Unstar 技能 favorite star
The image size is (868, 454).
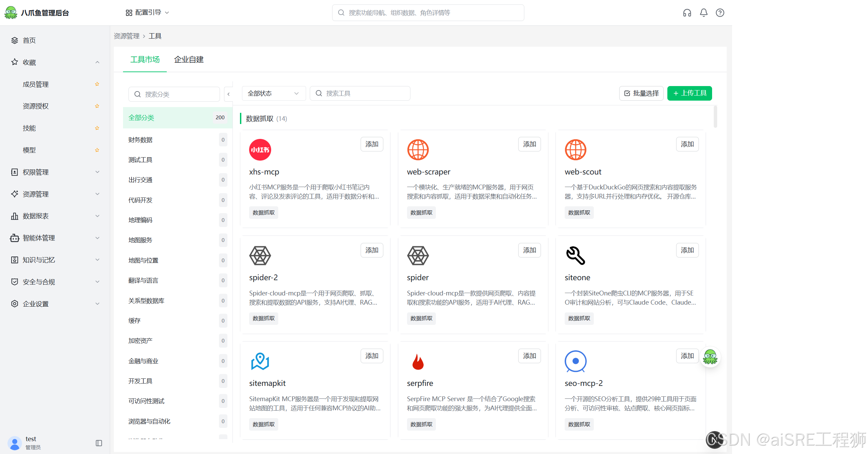pyautogui.click(x=97, y=128)
